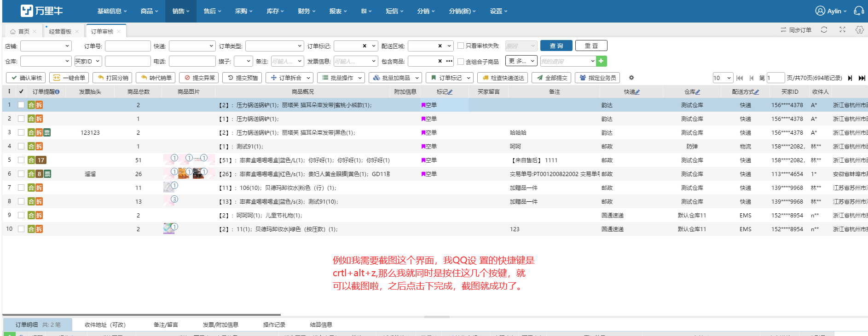868x336 pixels.
Task: Select the checkbox for order row 6
Action: point(21,174)
